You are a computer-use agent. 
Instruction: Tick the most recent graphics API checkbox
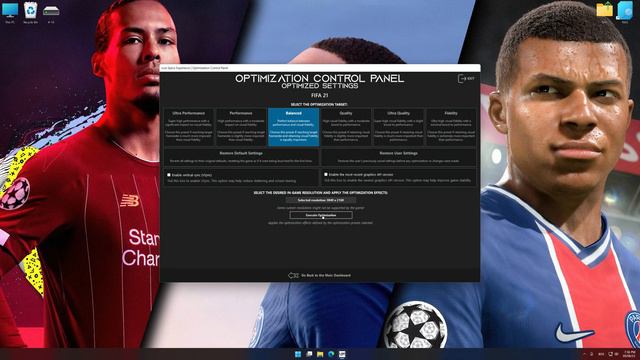tap(326, 174)
